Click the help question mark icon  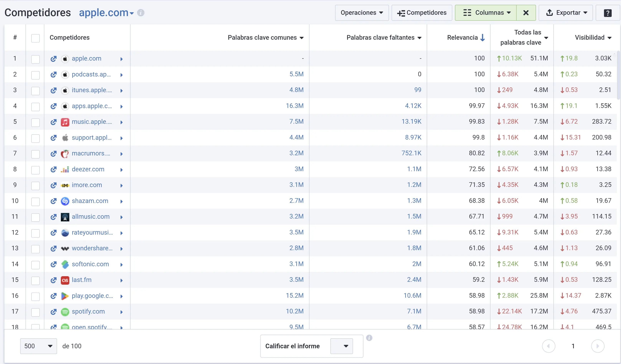[607, 13]
